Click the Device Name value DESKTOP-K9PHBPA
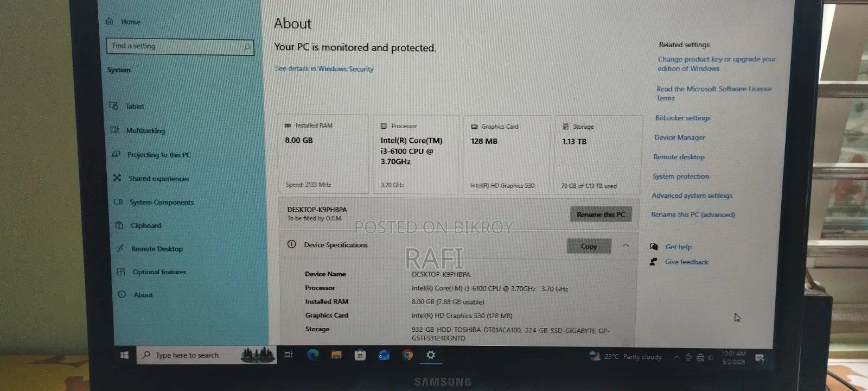Image resolution: width=868 pixels, height=391 pixels. tap(441, 275)
